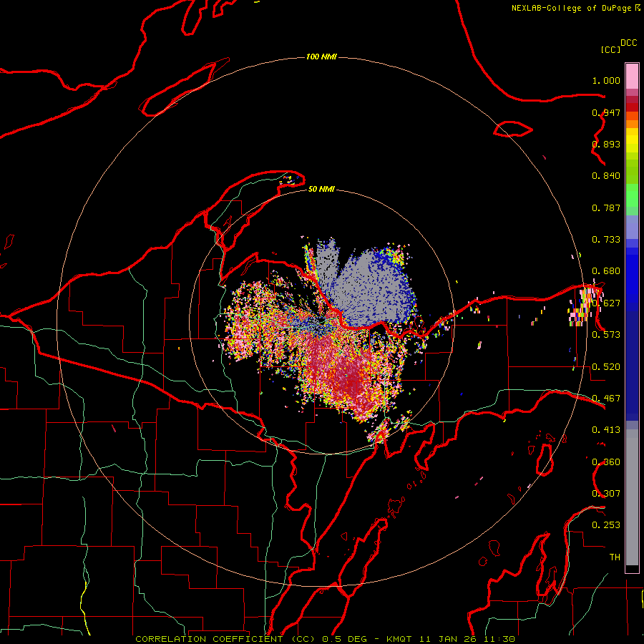Select the 0.840 legend value
The height and width of the screenshot is (644, 644).
[606, 176]
